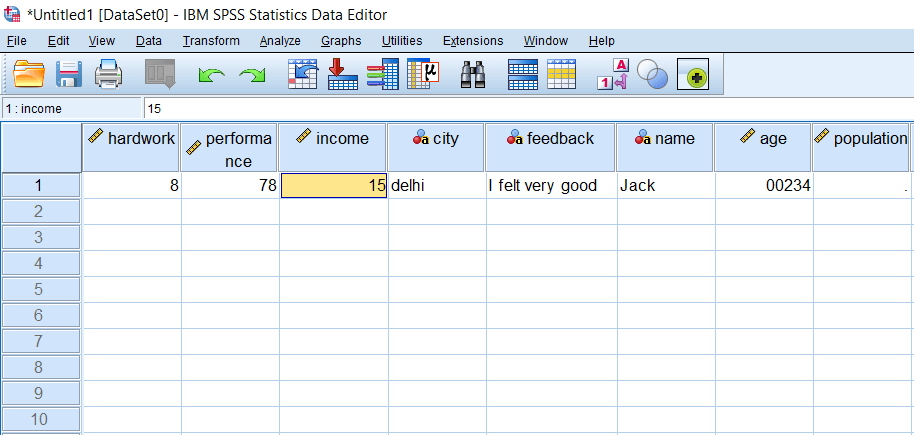
Task: Select row 7 header
Action: pyautogui.click(x=41, y=341)
